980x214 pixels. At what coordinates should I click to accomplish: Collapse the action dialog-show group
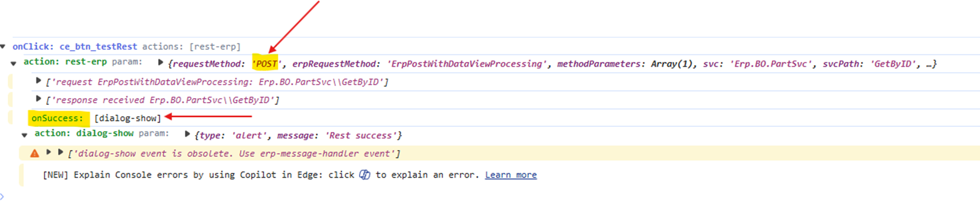coord(24,135)
